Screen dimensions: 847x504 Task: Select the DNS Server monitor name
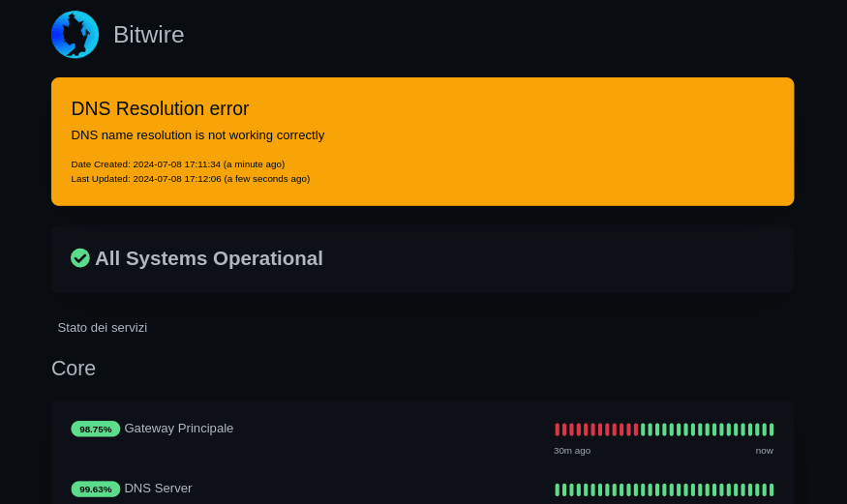point(158,488)
